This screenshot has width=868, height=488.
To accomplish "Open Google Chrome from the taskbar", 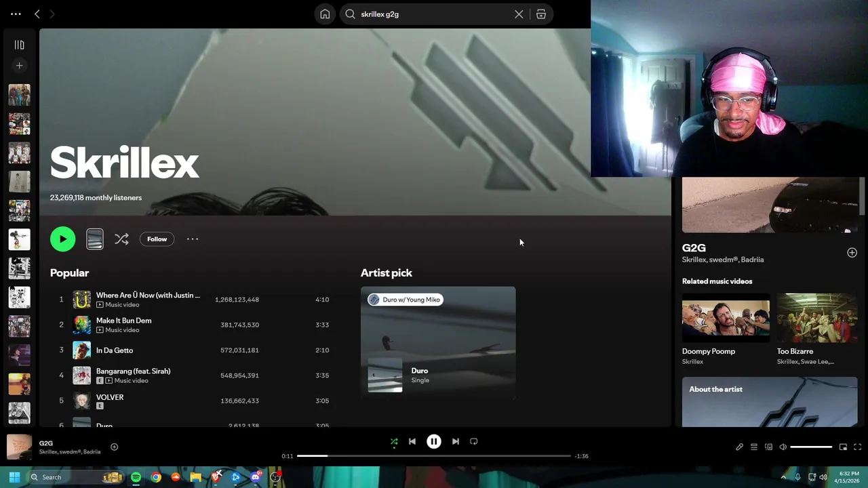I will click(x=156, y=477).
